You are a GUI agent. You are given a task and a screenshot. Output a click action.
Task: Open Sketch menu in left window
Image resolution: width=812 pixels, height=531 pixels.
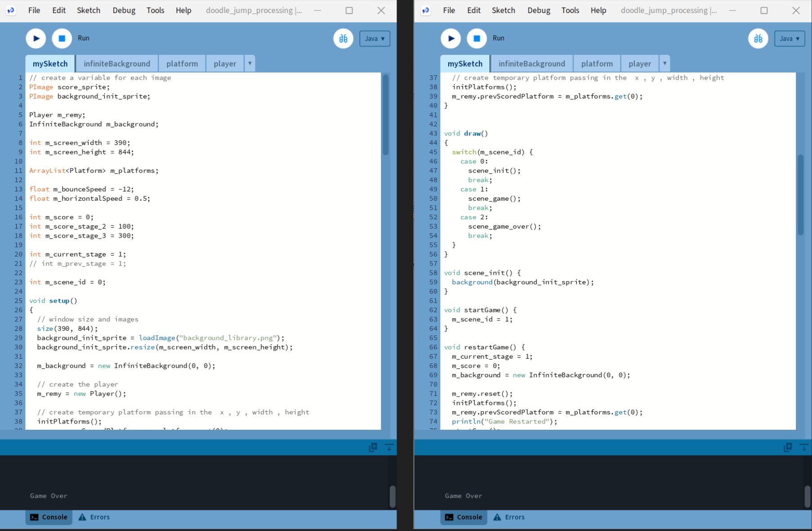click(89, 10)
